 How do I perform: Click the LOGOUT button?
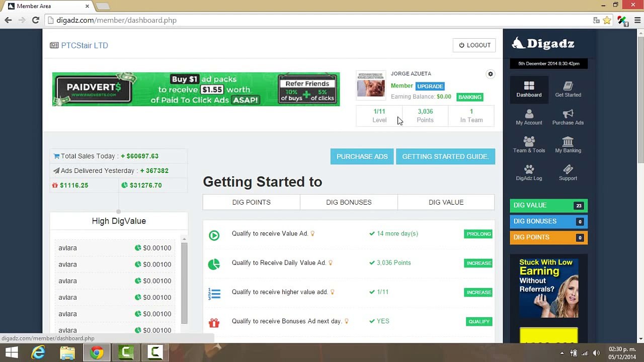(474, 45)
